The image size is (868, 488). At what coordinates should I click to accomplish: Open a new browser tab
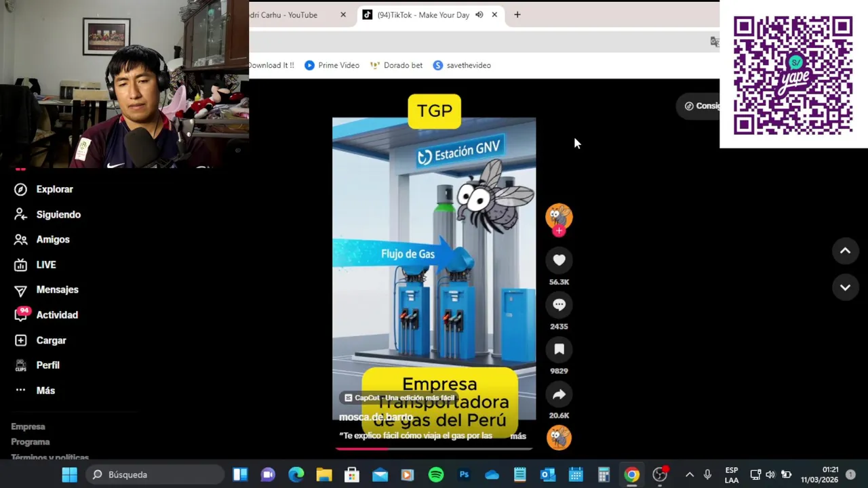pyautogui.click(x=517, y=14)
